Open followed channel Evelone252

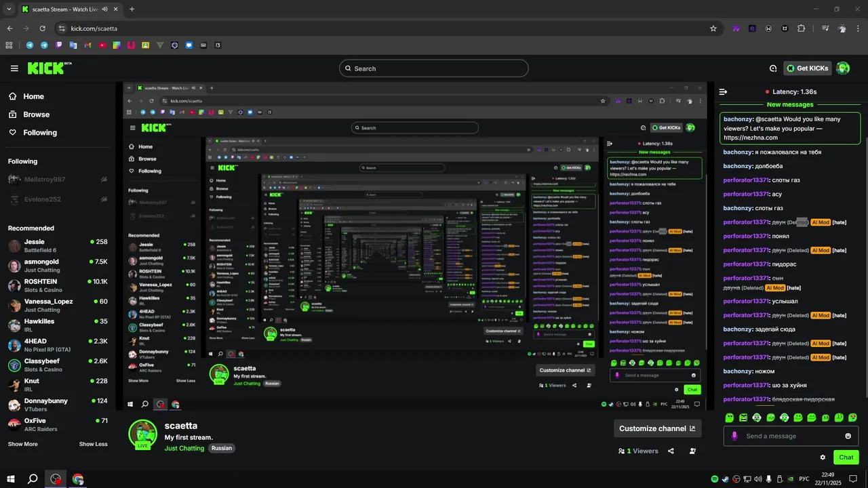(x=58, y=199)
